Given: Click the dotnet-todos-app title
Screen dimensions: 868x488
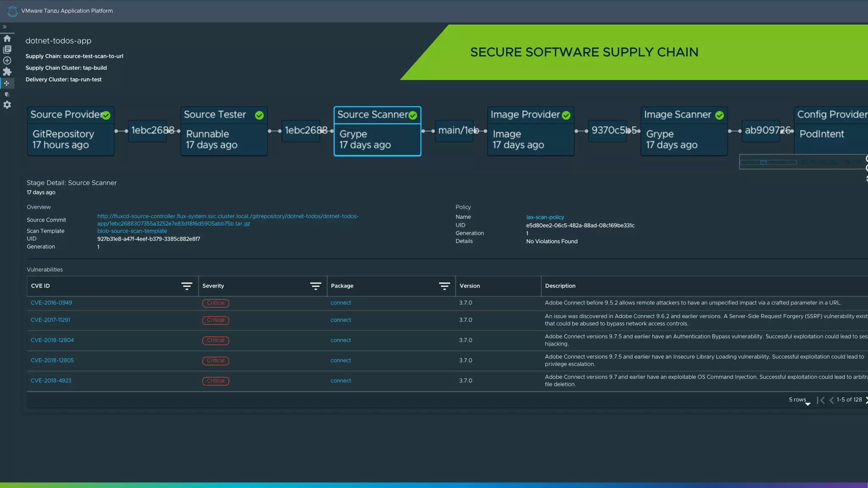Looking at the screenshot, I should pos(58,41).
